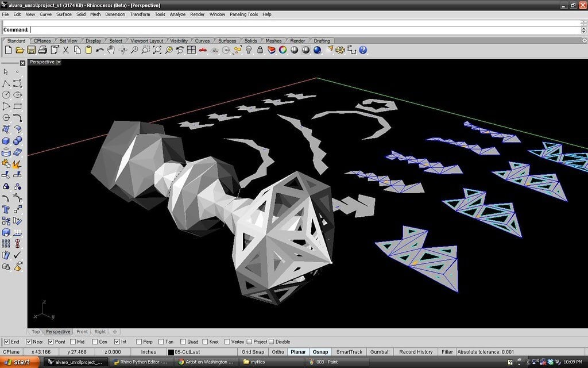Image resolution: width=588 pixels, height=368 pixels.
Task: Click the Undo arrow icon
Action: pyautogui.click(x=100, y=50)
